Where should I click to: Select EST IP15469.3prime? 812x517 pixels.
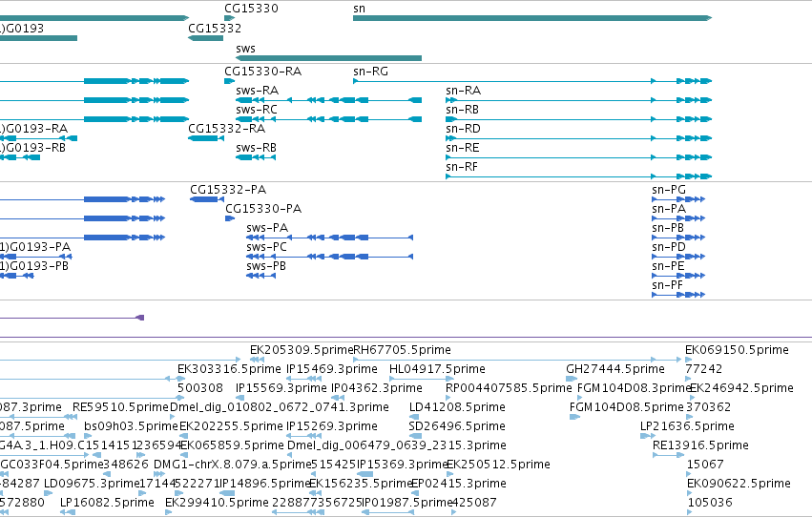[304, 379]
